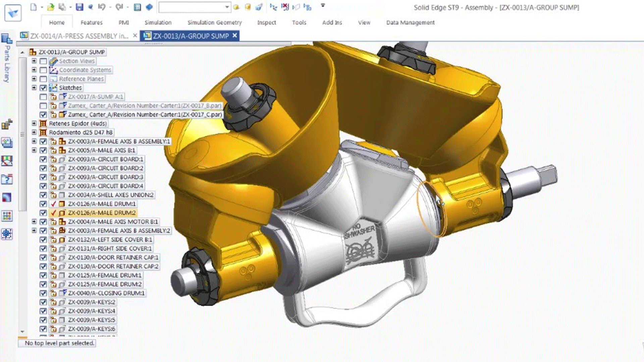This screenshot has height=362, width=644.
Task: Select ZX-0130/A-DOOR RETAINER CAP:1 in tree
Action: click(x=113, y=257)
